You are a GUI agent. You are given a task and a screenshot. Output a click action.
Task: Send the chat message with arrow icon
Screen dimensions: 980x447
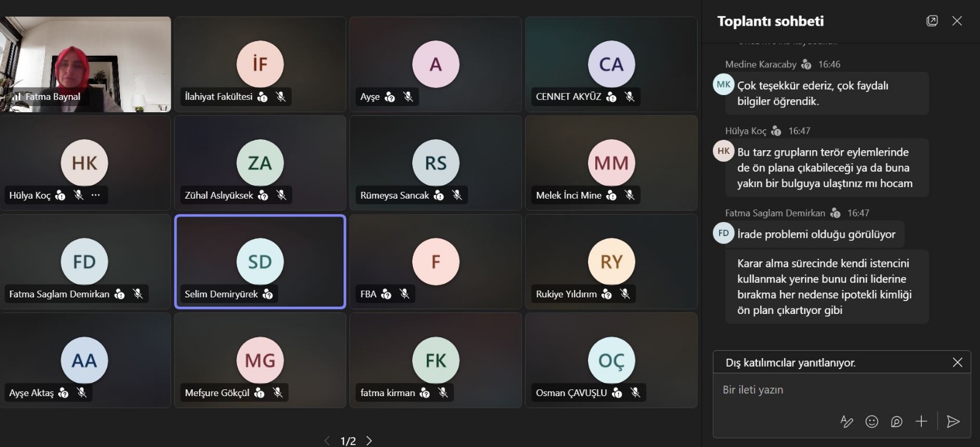pos(953,421)
